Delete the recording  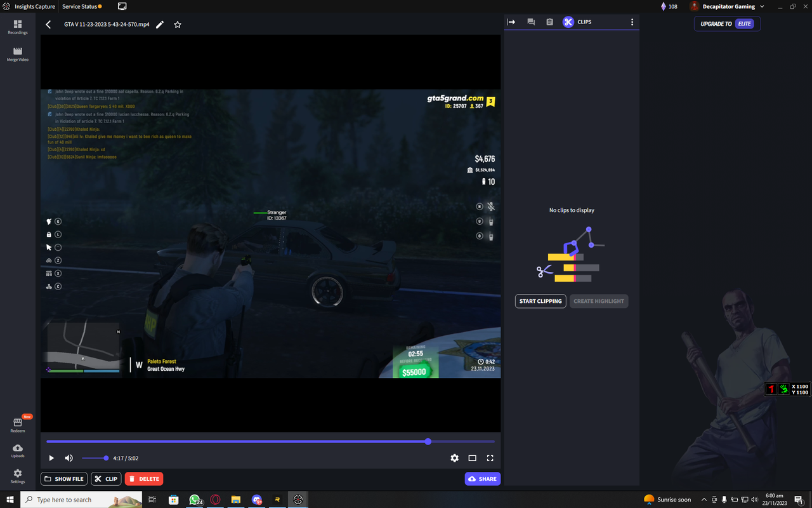click(144, 479)
